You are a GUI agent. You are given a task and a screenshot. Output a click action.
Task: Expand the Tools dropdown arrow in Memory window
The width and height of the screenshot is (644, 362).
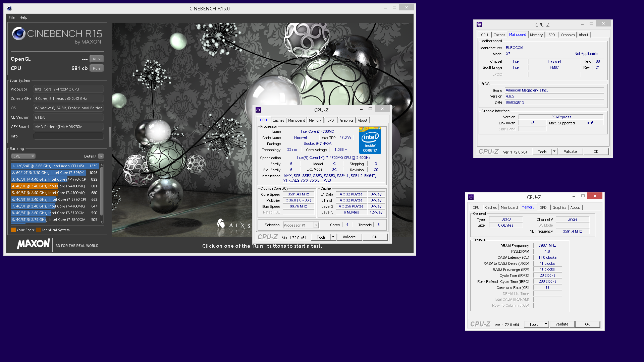point(546,324)
